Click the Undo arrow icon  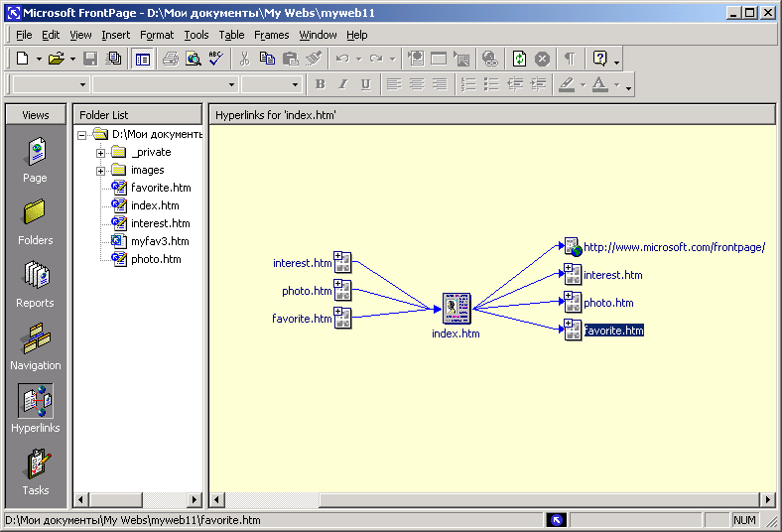click(x=342, y=59)
